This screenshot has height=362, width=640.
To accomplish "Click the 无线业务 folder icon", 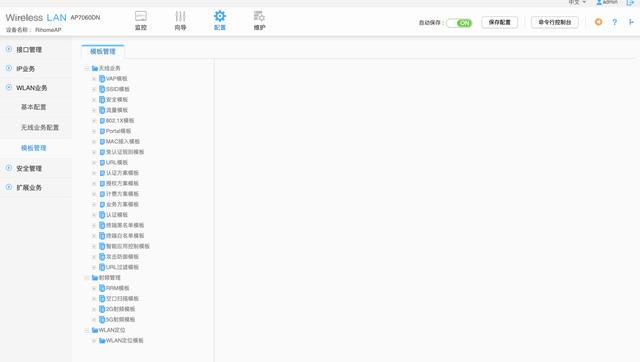I will coord(95,68).
